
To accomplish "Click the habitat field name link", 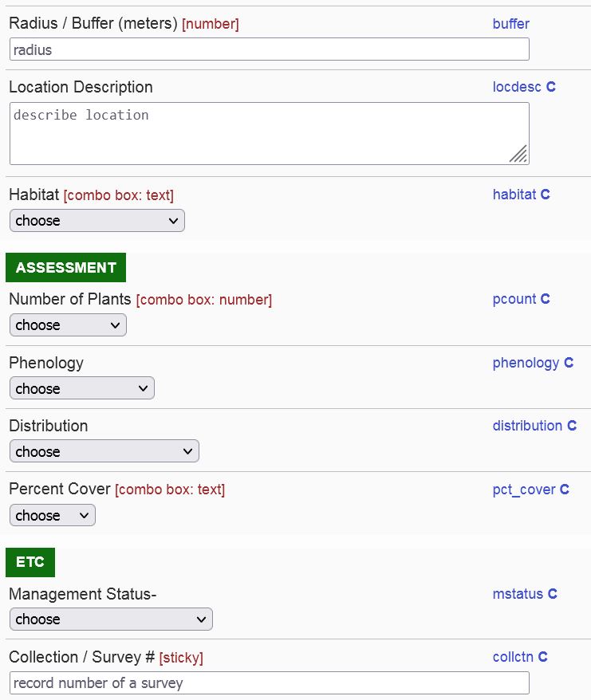I will 514,195.
